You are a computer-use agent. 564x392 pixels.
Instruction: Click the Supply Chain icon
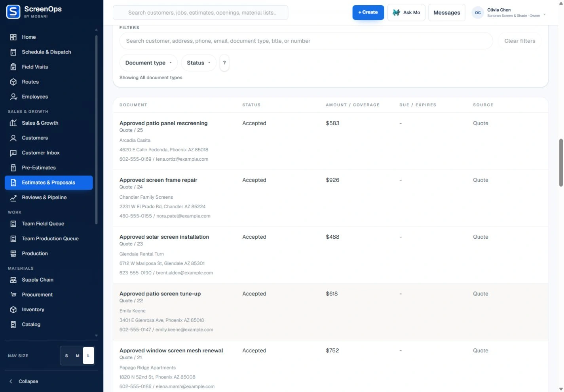click(x=13, y=280)
